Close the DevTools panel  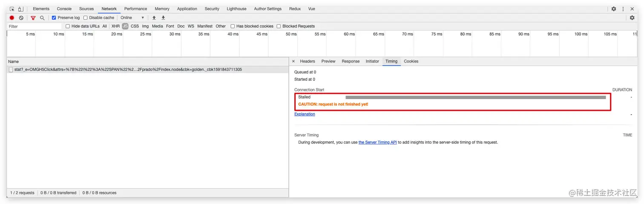tap(632, 9)
